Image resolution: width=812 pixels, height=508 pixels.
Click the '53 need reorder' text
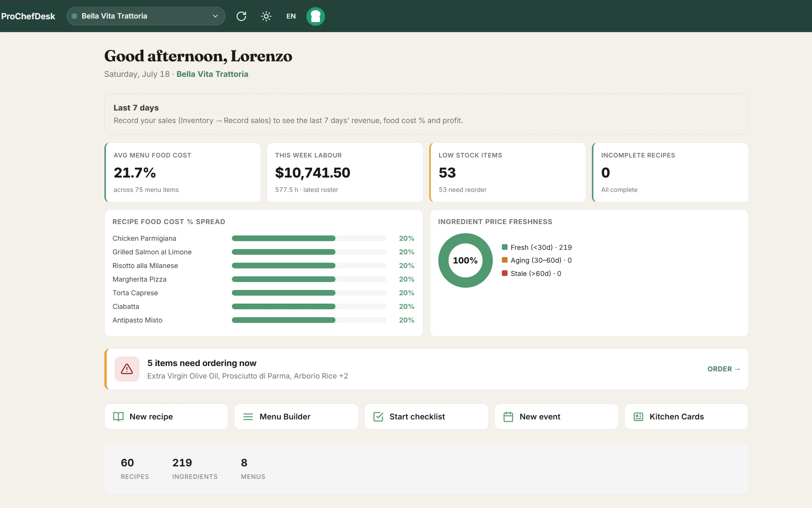tap(463, 190)
